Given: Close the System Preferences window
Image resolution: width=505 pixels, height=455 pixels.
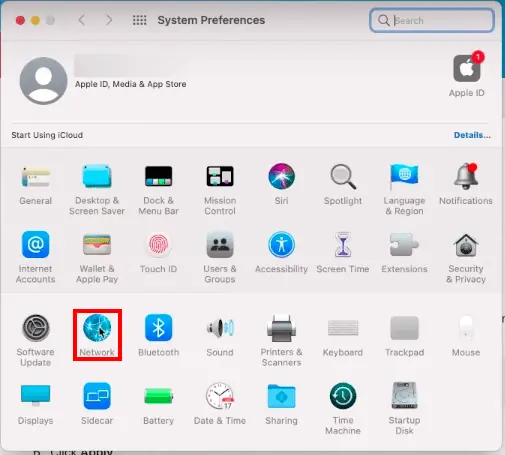Looking at the screenshot, I should click(20, 20).
